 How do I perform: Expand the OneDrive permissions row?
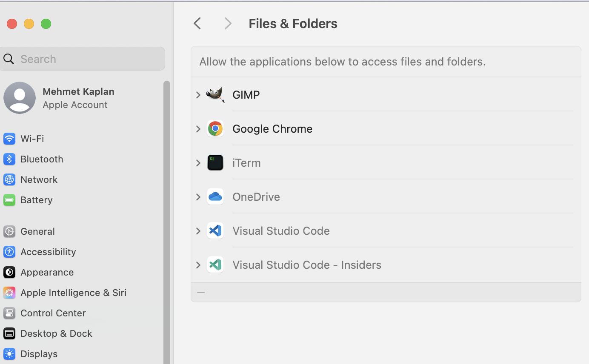[x=198, y=197]
